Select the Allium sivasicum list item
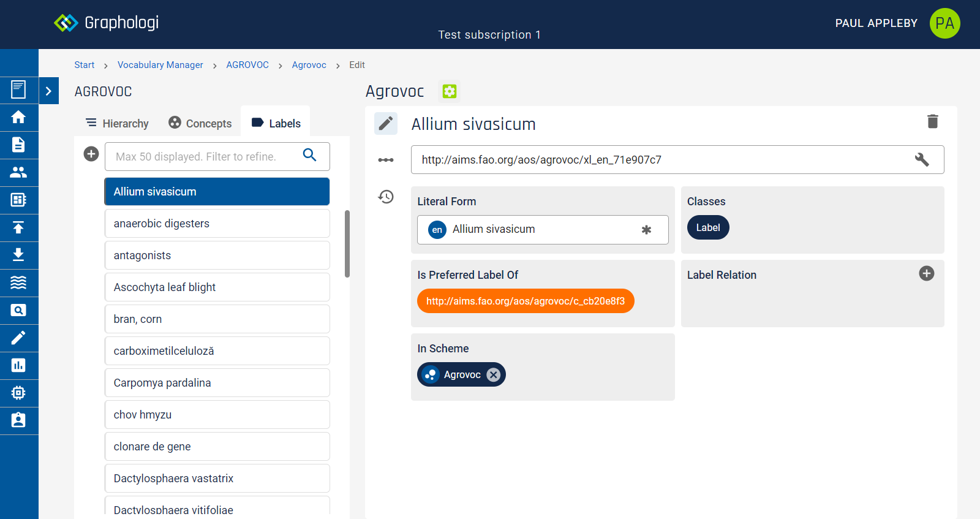The image size is (980, 519). pos(217,192)
